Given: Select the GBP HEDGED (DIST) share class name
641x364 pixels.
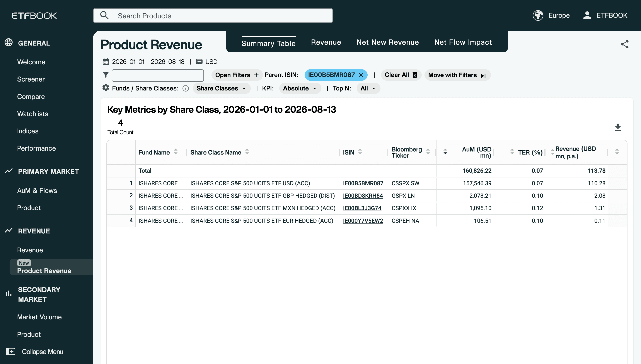Looking at the screenshot, I should point(263,196).
